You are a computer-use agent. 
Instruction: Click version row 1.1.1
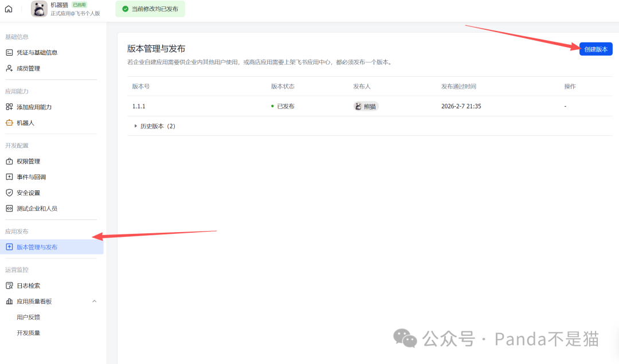tap(370, 106)
